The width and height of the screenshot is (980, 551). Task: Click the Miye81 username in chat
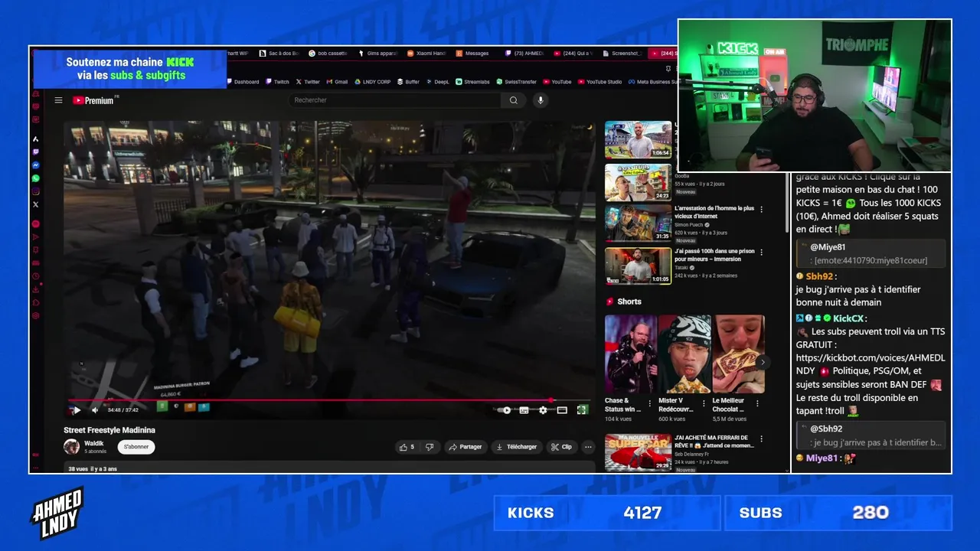tap(822, 458)
